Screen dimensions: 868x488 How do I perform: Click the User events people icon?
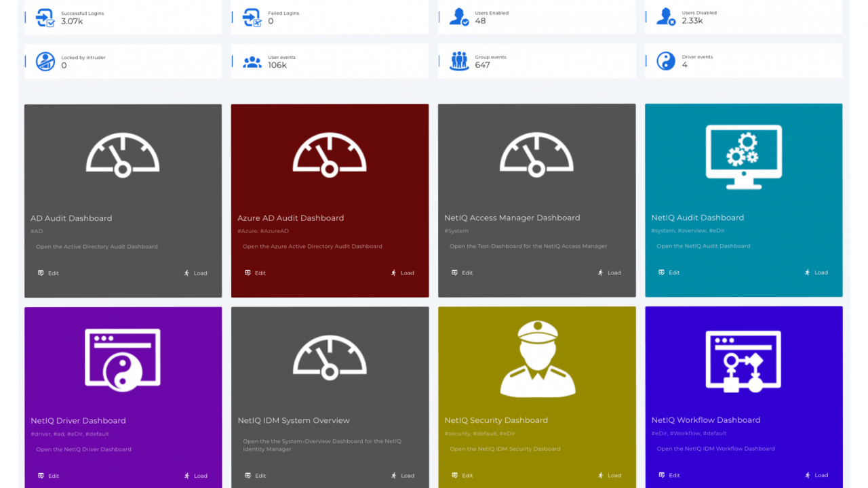click(252, 62)
